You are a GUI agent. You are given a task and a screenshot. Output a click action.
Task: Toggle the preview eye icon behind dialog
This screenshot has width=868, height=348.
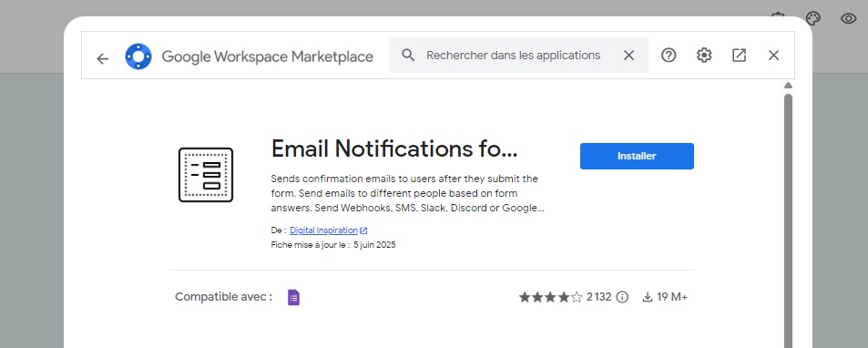point(849,19)
